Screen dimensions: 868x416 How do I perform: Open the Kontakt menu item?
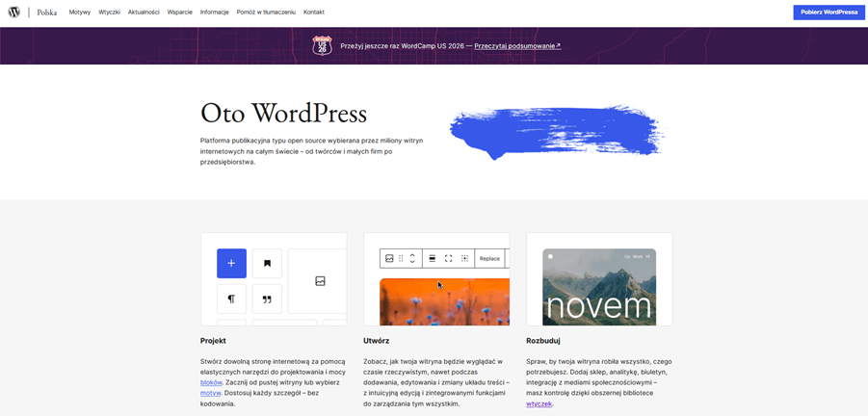pyautogui.click(x=314, y=13)
